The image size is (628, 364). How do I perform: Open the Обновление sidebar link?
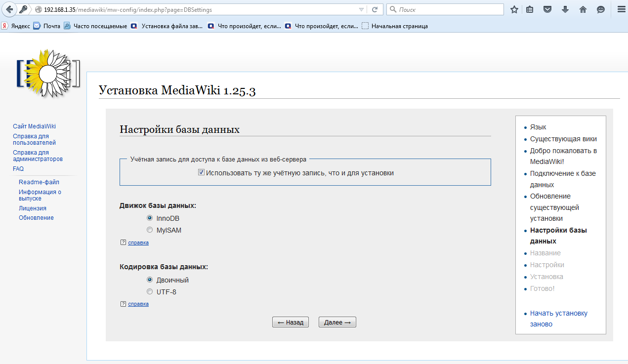(x=36, y=218)
